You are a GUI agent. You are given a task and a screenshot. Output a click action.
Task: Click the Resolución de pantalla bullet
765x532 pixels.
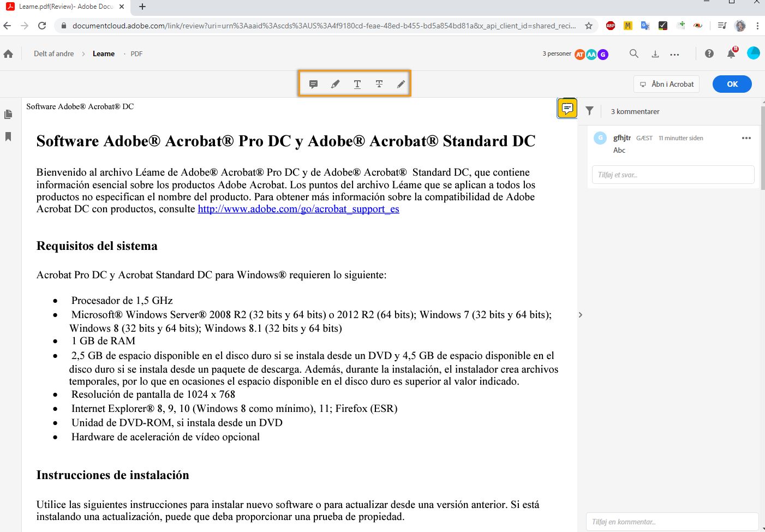(153, 394)
